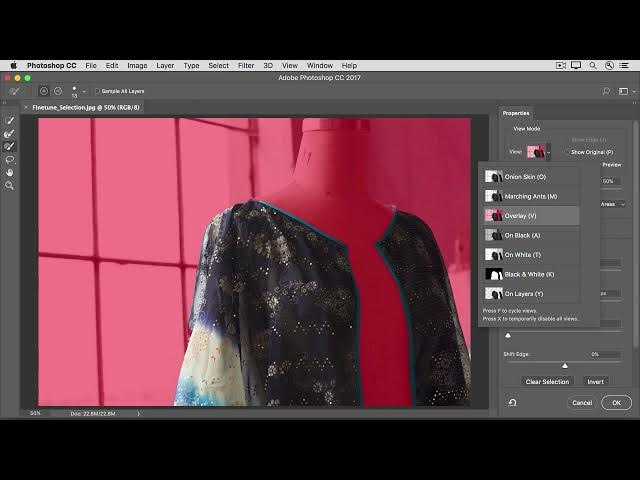Adjust the Shift Edge slider handle

[x=565, y=366]
